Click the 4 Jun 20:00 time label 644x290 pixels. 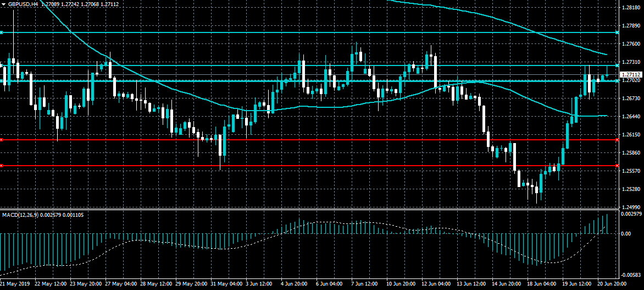coord(295,284)
